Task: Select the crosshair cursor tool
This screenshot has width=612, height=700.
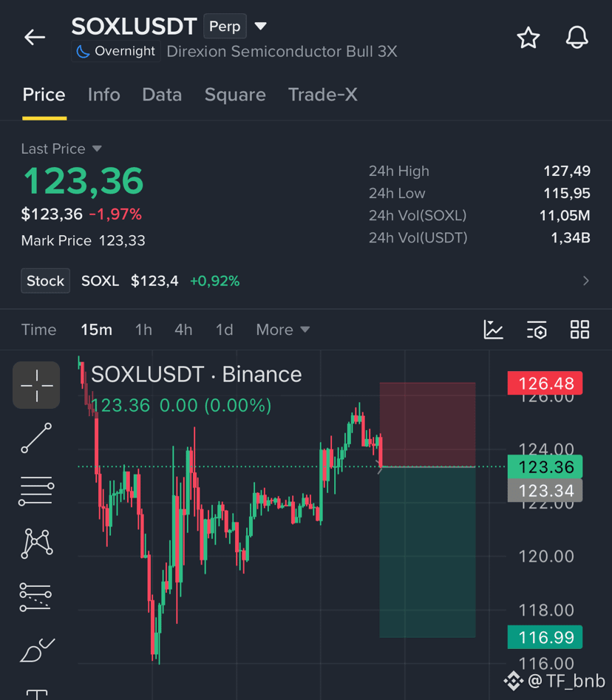Action: pos(36,385)
